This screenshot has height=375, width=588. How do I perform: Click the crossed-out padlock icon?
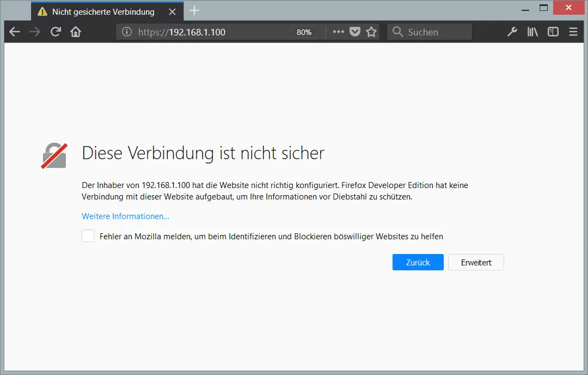pyautogui.click(x=54, y=156)
